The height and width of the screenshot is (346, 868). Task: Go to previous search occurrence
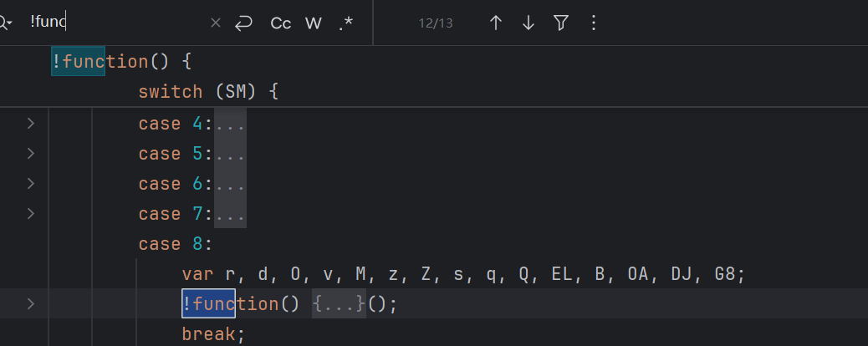pyautogui.click(x=495, y=23)
